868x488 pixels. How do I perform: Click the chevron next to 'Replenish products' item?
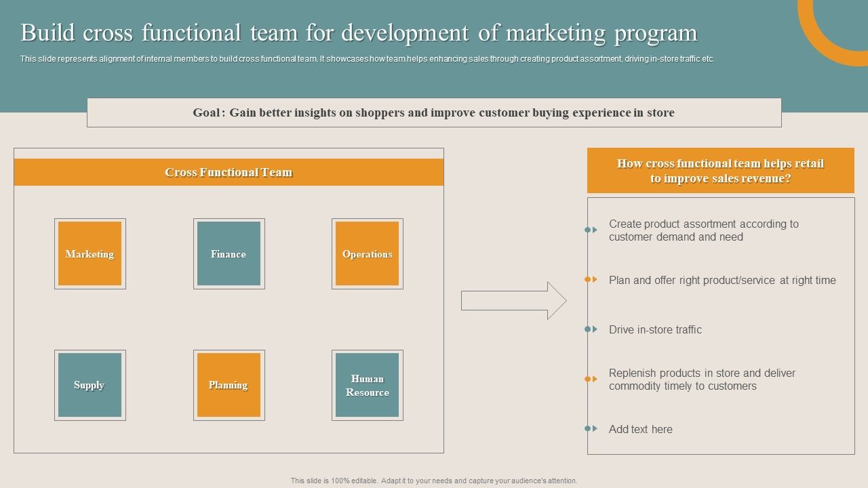click(595, 380)
